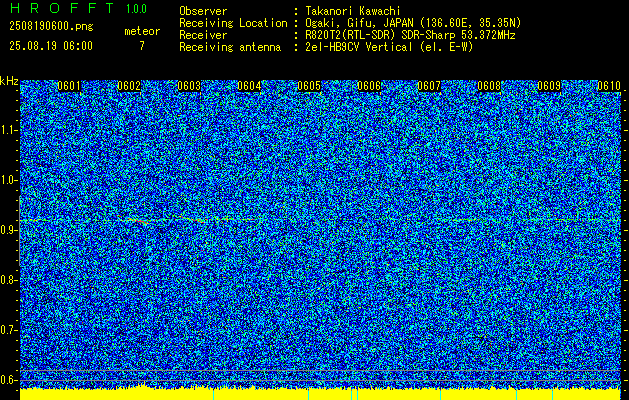Click the 0601 time marker

69,86
